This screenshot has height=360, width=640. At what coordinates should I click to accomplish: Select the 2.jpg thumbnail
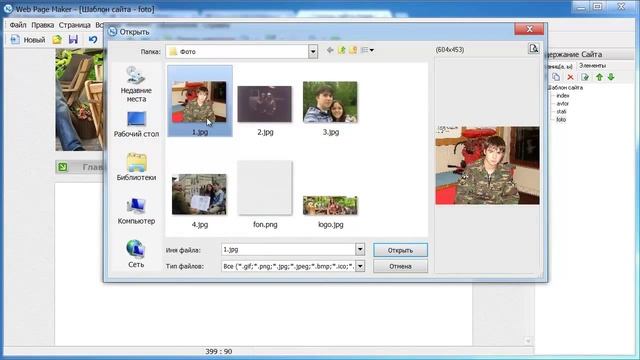pos(265,104)
